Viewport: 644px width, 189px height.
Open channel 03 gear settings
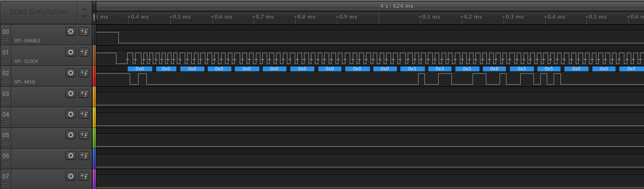[71, 94]
